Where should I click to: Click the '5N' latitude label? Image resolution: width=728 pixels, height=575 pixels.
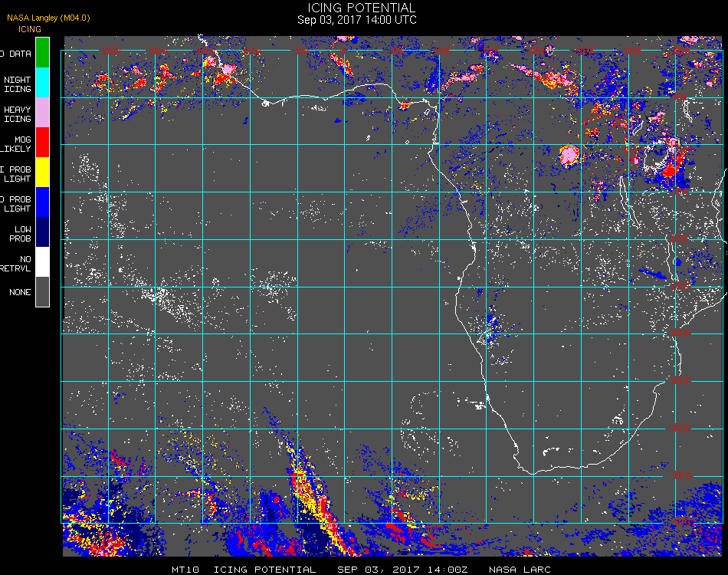click(x=680, y=97)
